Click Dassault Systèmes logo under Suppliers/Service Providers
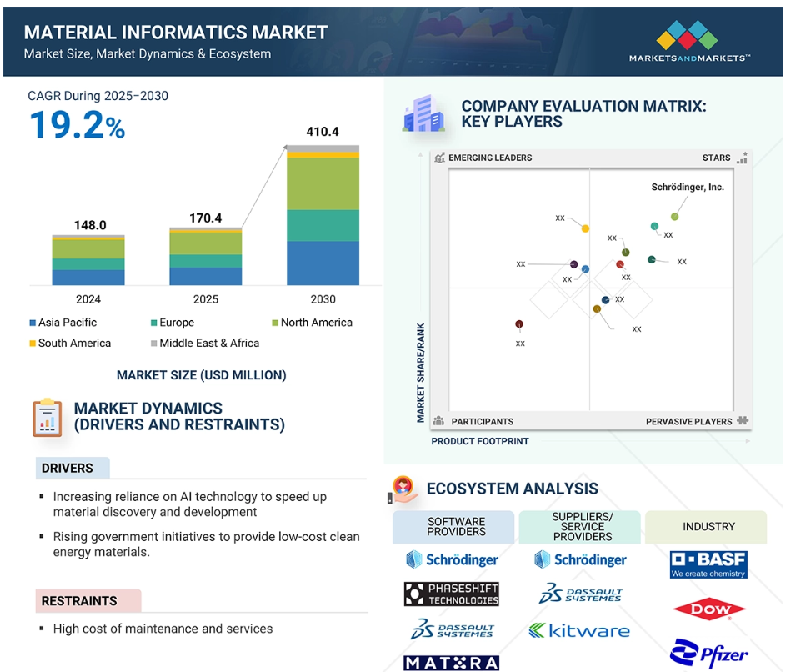786x672 pixels. [x=580, y=594]
